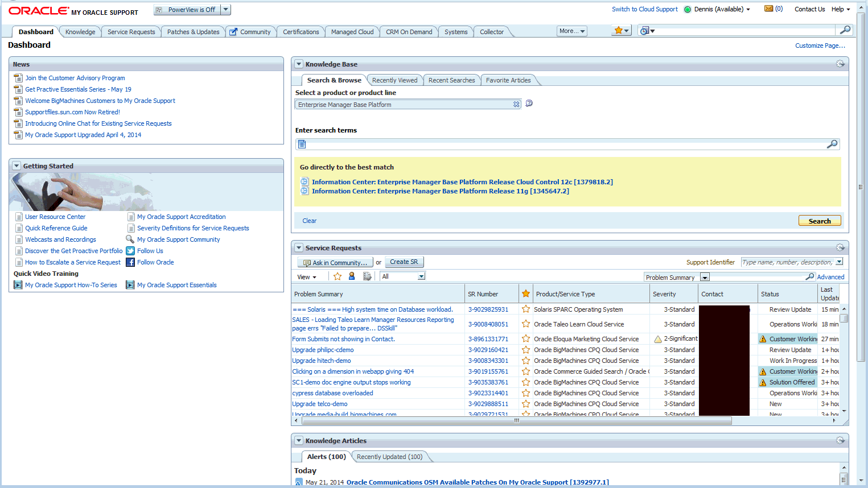
Task: Click the search icon beside Advanced
Action: (x=810, y=276)
